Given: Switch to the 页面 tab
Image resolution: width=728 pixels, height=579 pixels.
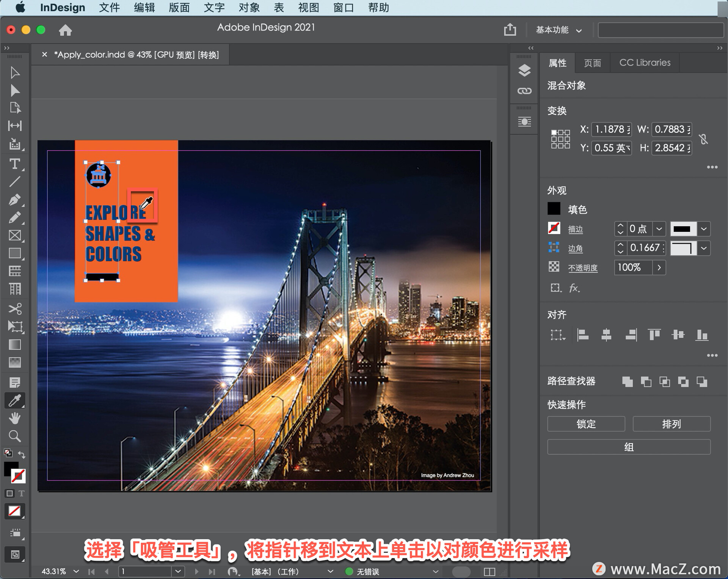Looking at the screenshot, I should pos(592,63).
